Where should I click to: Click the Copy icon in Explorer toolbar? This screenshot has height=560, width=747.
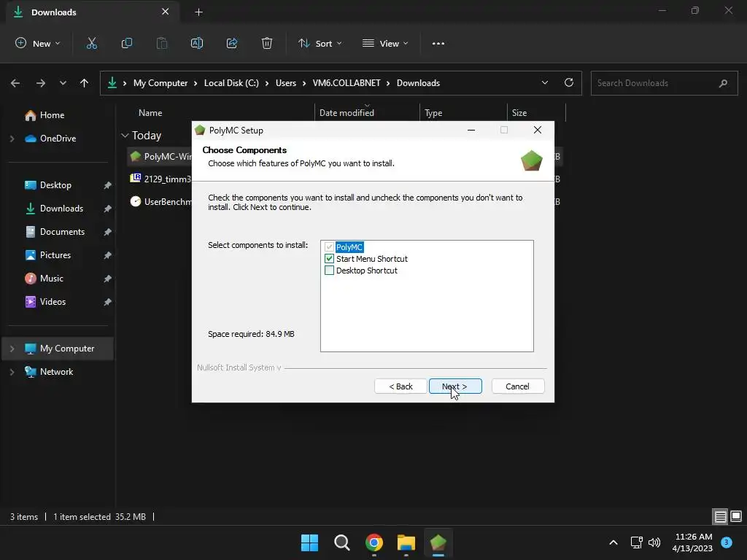(127, 43)
